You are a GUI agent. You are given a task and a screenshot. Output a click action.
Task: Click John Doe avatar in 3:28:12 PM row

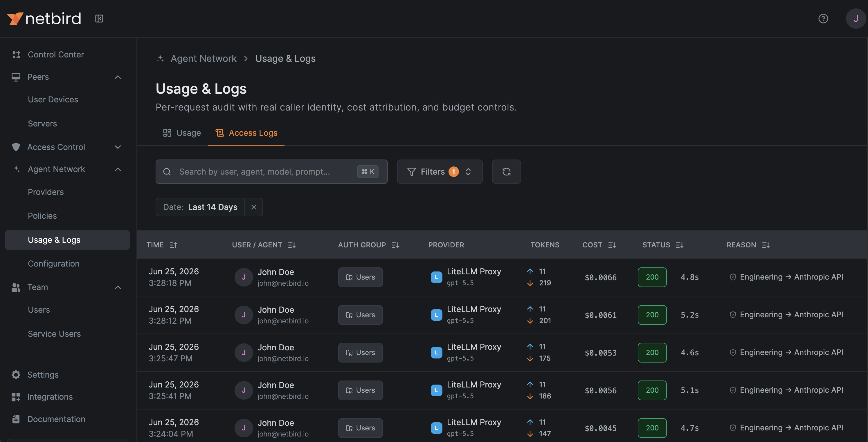tap(244, 315)
